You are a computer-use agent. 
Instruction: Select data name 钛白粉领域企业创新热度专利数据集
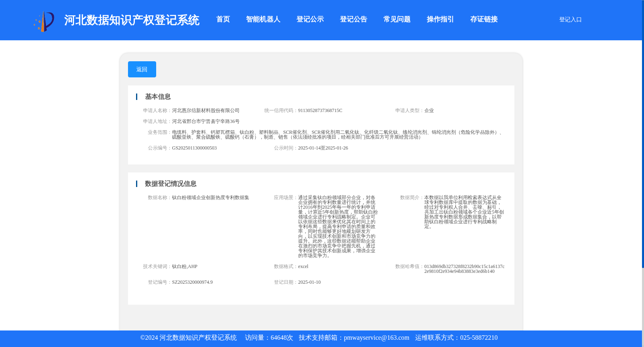click(x=211, y=197)
